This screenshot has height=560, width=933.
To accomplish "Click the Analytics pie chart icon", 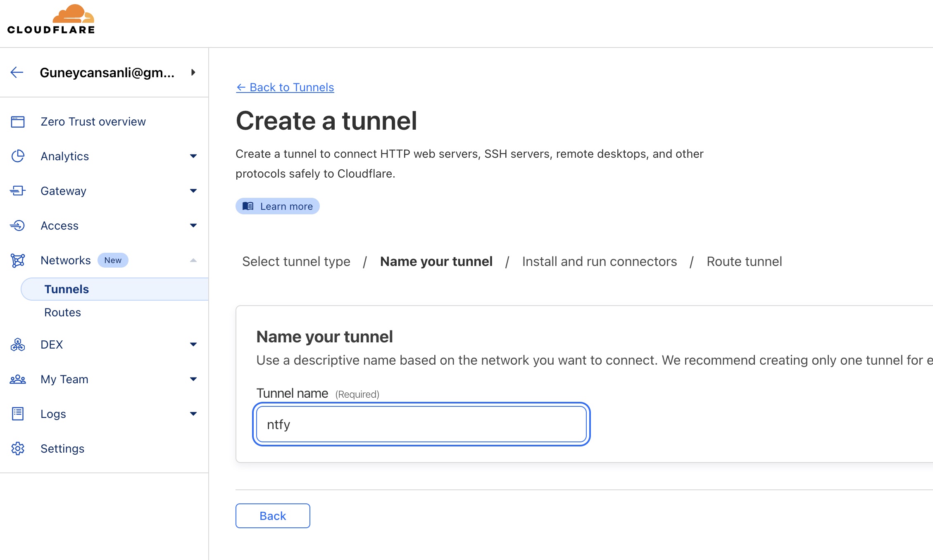I will 18,156.
